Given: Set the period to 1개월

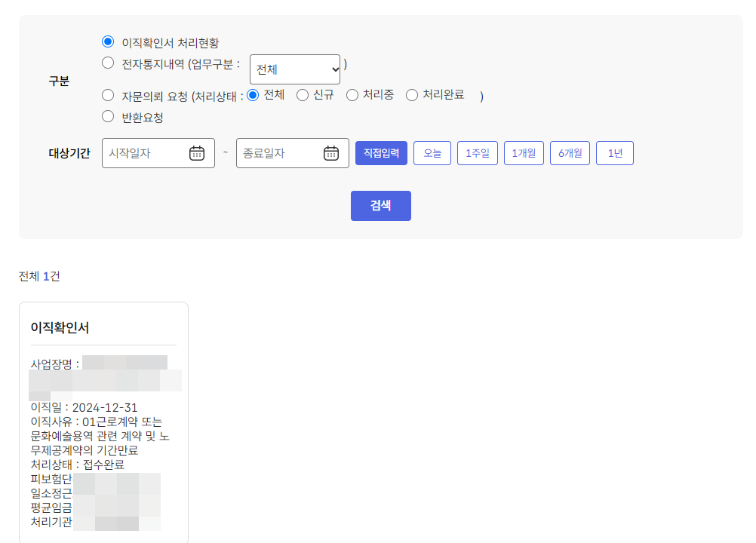Looking at the screenshot, I should click(524, 152).
